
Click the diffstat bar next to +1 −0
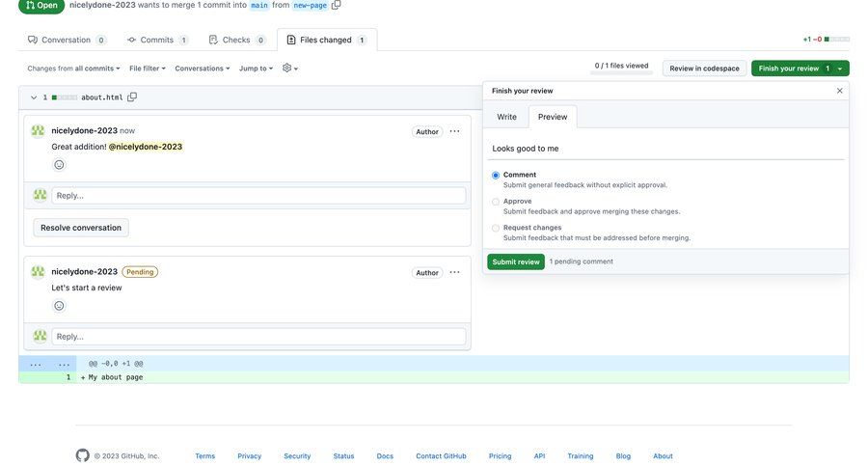[x=837, y=40]
